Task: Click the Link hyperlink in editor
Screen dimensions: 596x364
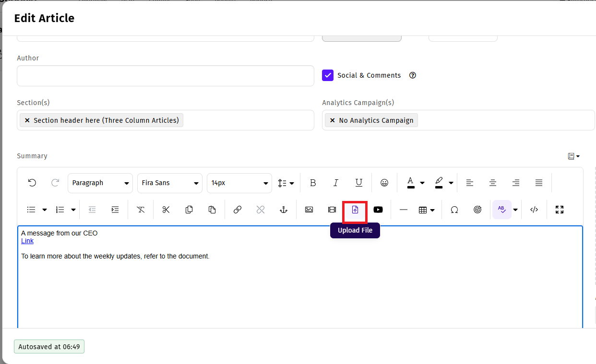Action: pyautogui.click(x=27, y=241)
